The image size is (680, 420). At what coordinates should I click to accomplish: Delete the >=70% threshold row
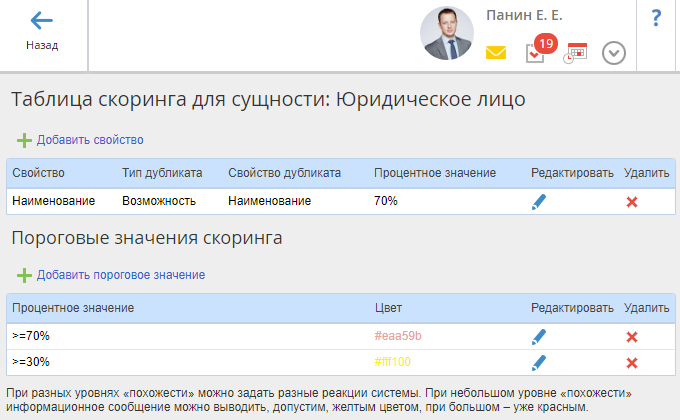tap(632, 336)
